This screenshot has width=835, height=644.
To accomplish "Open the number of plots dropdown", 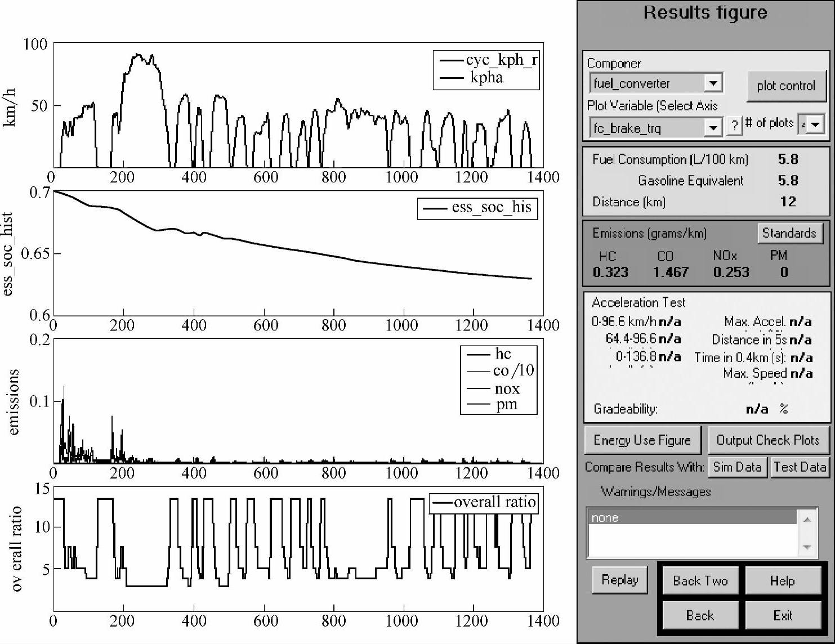I will click(812, 124).
